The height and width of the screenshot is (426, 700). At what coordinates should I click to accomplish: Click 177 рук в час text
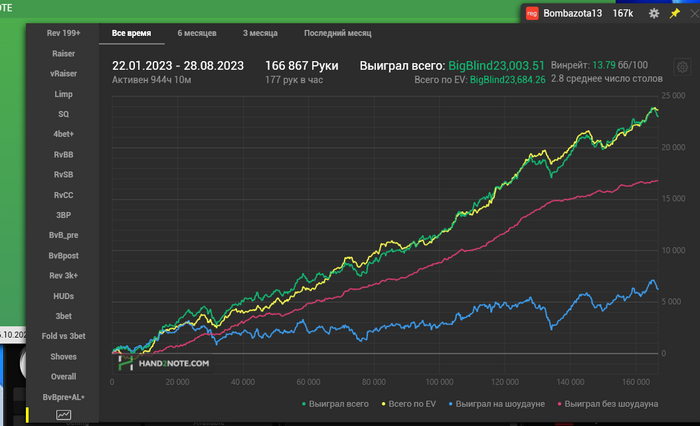pos(294,80)
